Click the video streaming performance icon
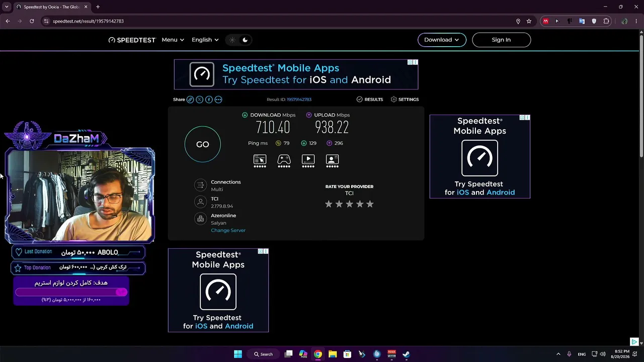Viewport: 644px width, 362px height. [308, 161]
